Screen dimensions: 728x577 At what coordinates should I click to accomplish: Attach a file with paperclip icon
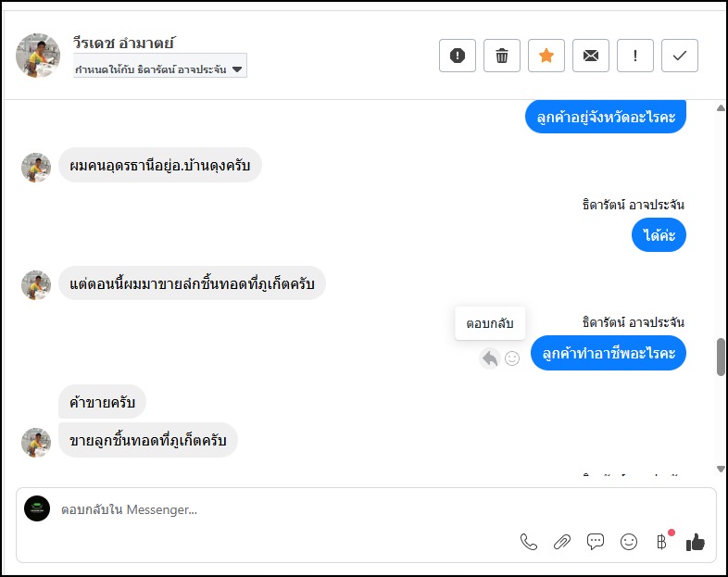[x=561, y=542]
